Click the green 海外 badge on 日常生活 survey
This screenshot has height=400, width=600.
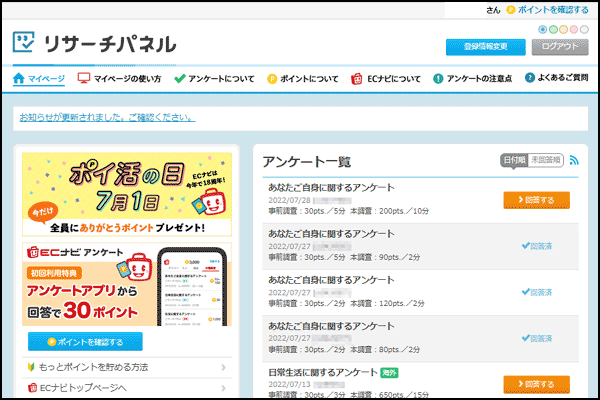389,372
